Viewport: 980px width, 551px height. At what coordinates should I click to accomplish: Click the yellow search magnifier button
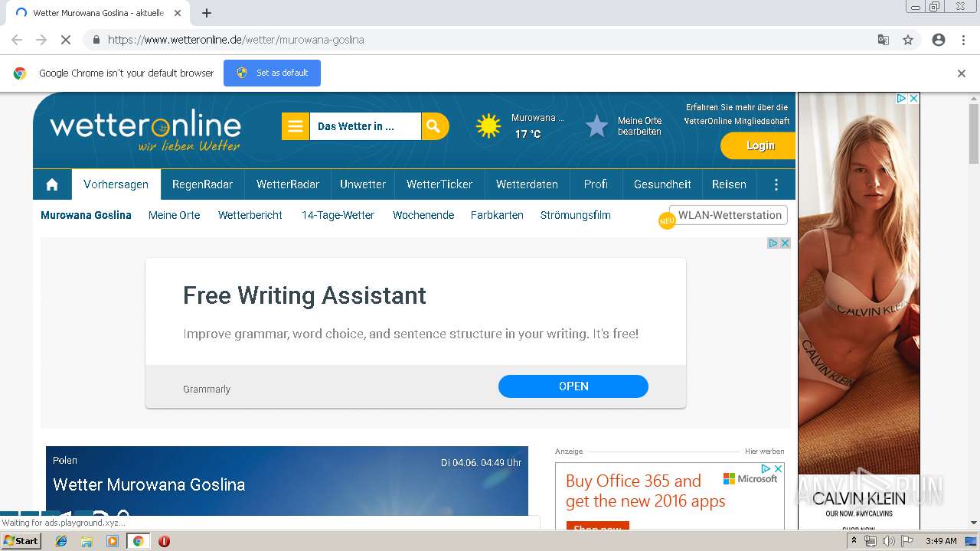(434, 126)
